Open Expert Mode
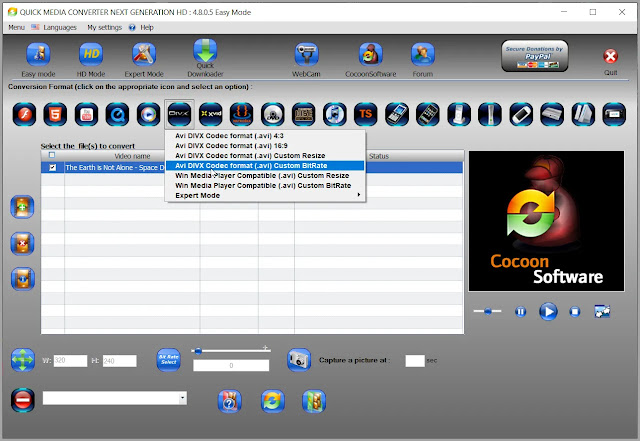This screenshot has height=441, width=640. click(144, 54)
